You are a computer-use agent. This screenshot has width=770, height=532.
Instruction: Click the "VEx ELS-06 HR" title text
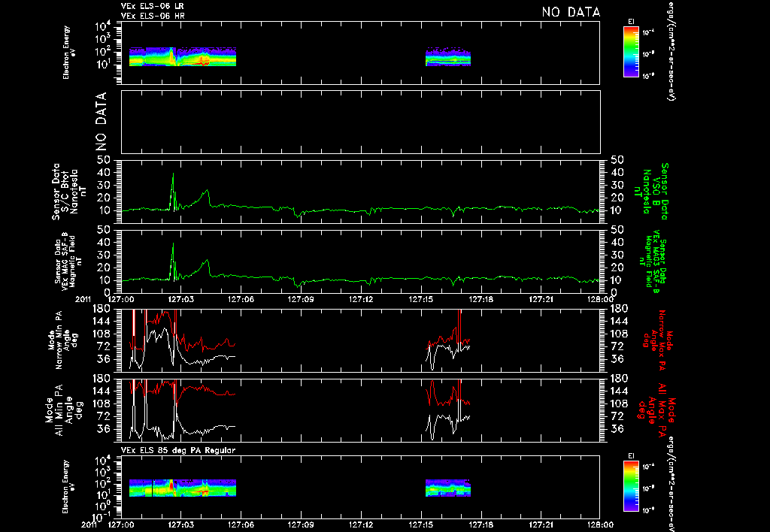click(153, 16)
